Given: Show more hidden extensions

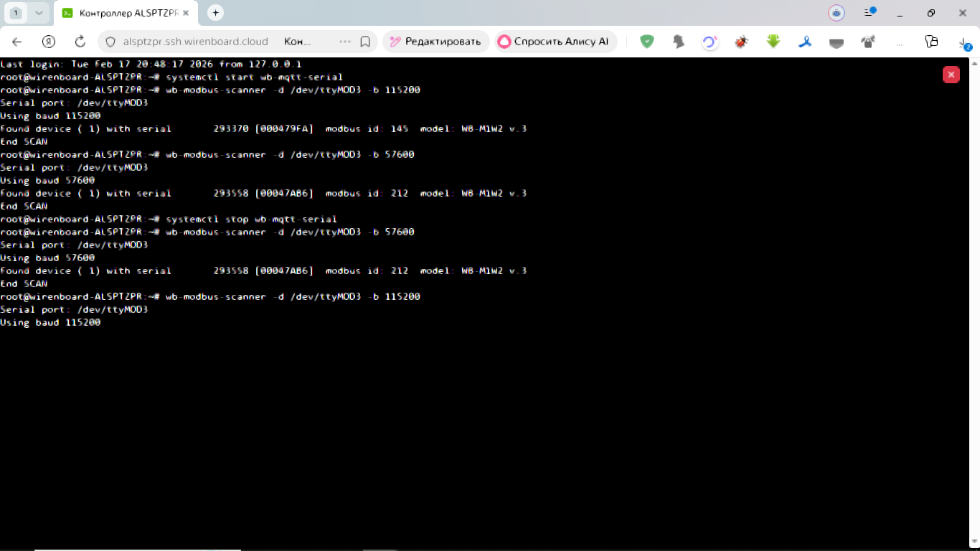Looking at the screenshot, I should 899,42.
